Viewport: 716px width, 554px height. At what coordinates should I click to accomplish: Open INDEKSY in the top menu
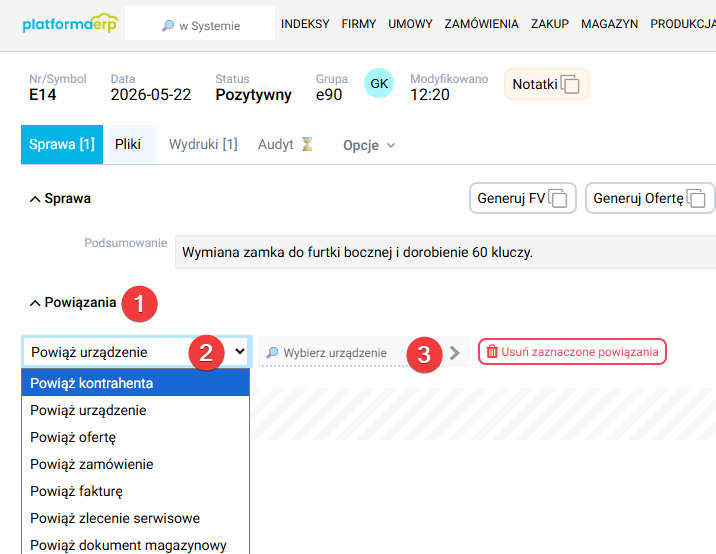coord(305,24)
